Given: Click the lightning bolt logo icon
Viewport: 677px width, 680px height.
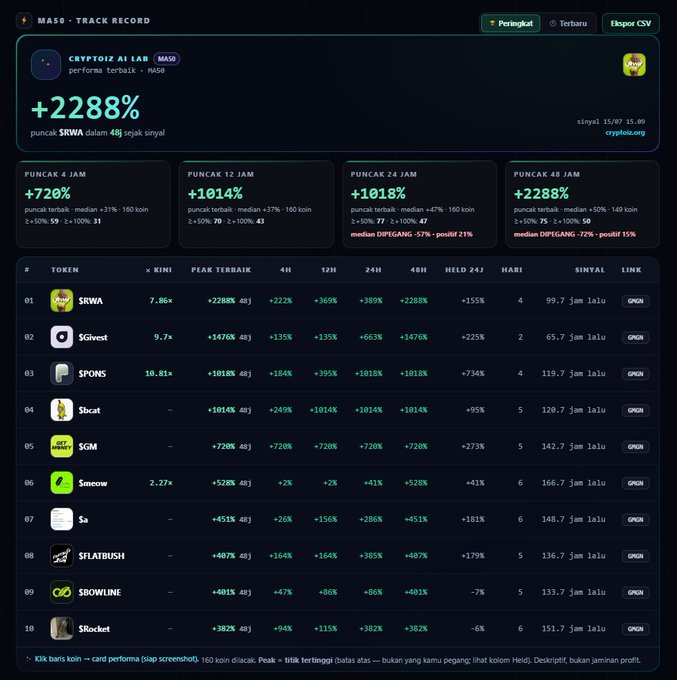Looking at the screenshot, I should 24,20.
